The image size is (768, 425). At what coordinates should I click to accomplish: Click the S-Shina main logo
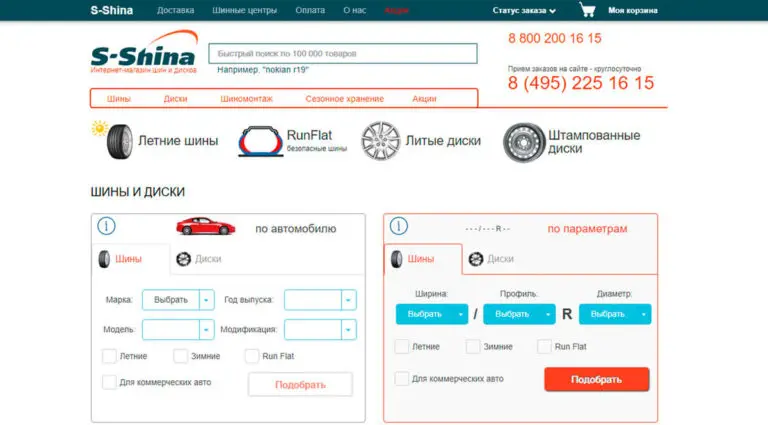tap(144, 52)
